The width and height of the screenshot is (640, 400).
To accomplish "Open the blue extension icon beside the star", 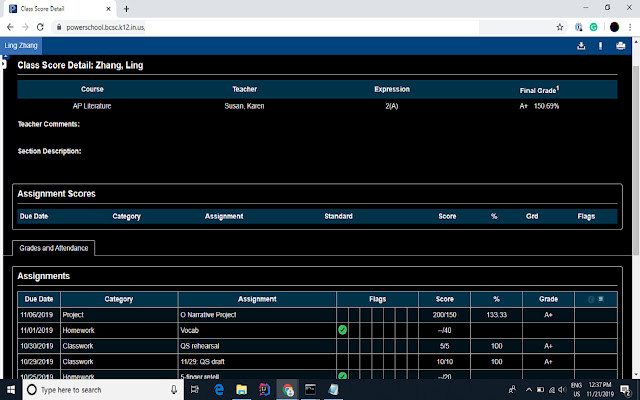I will pyautogui.click(x=578, y=27).
